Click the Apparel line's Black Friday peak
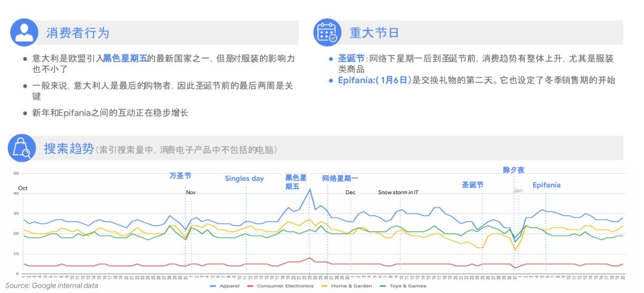Screen dimensions: 644x293 309,189
